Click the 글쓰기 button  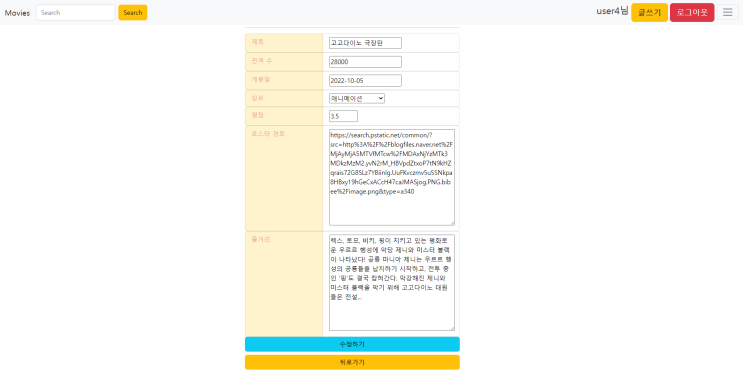649,12
